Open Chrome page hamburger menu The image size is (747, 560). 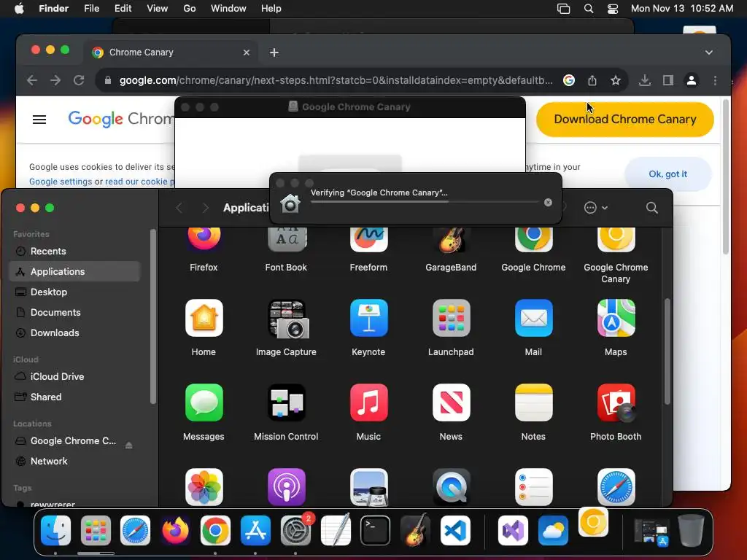[x=39, y=120]
